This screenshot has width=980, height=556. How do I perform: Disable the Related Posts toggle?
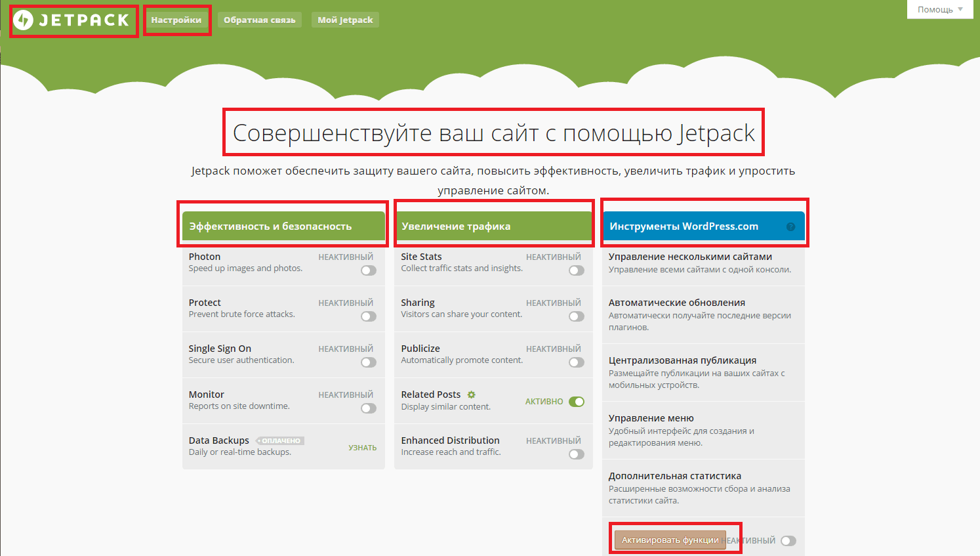(577, 402)
